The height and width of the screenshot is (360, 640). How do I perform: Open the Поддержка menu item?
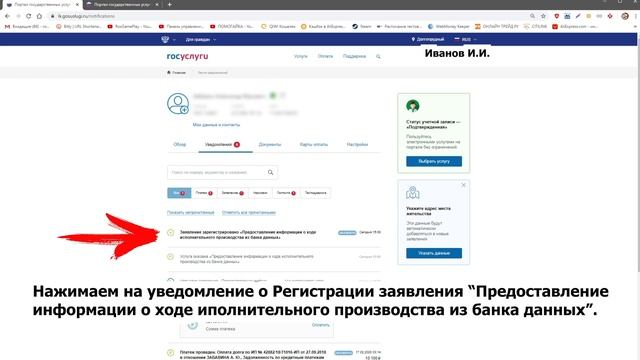(354, 56)
